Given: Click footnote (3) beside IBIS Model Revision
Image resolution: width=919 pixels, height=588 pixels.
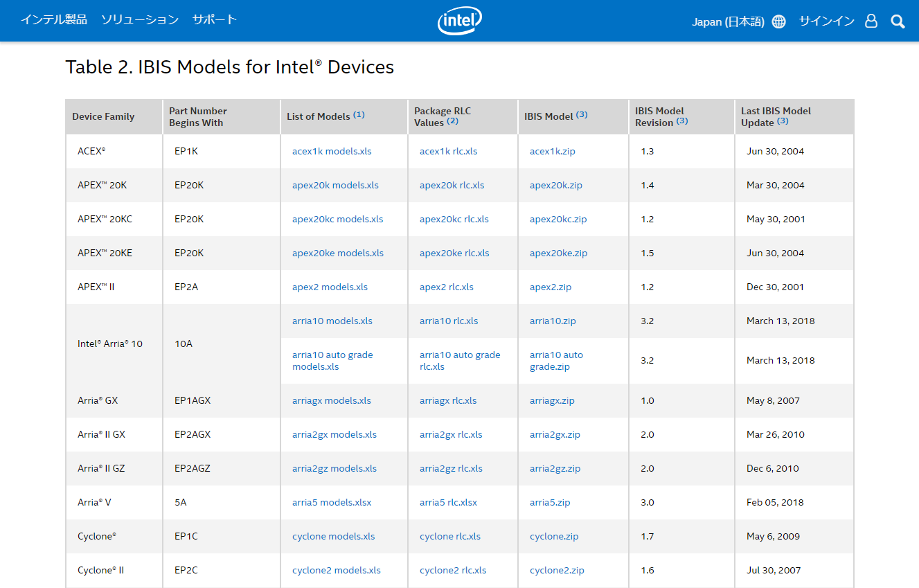Looking at the screenshot, I should [x=682, y=121].
